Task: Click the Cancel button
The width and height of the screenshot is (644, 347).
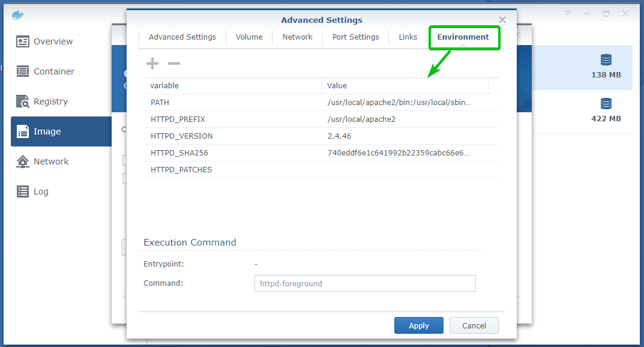Action: click(474, 325)
